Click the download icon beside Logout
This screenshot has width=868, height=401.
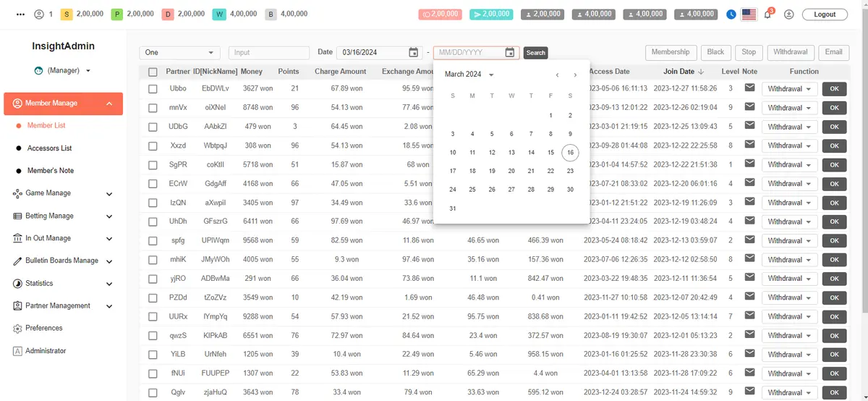click(x=788, y=14)
